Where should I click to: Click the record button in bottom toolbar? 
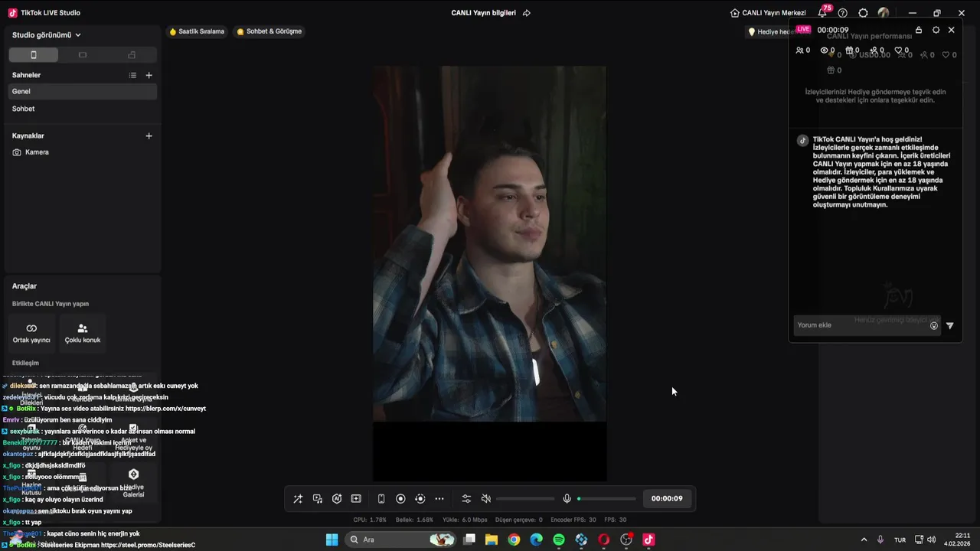400,499
